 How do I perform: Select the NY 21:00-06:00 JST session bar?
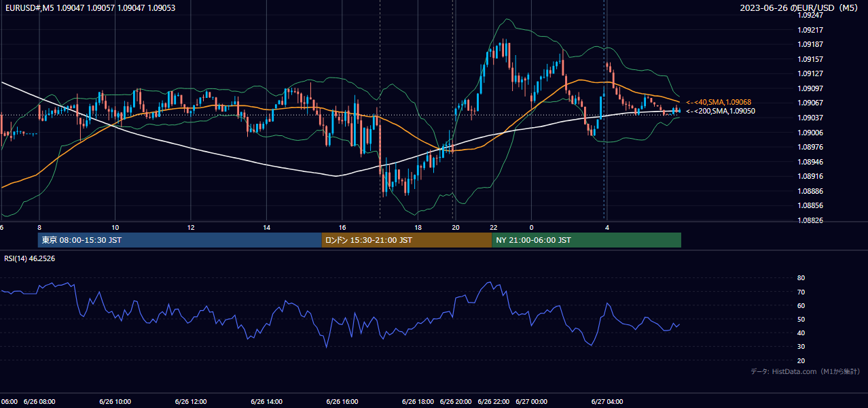pyautogui.click(x=587, y=240)
